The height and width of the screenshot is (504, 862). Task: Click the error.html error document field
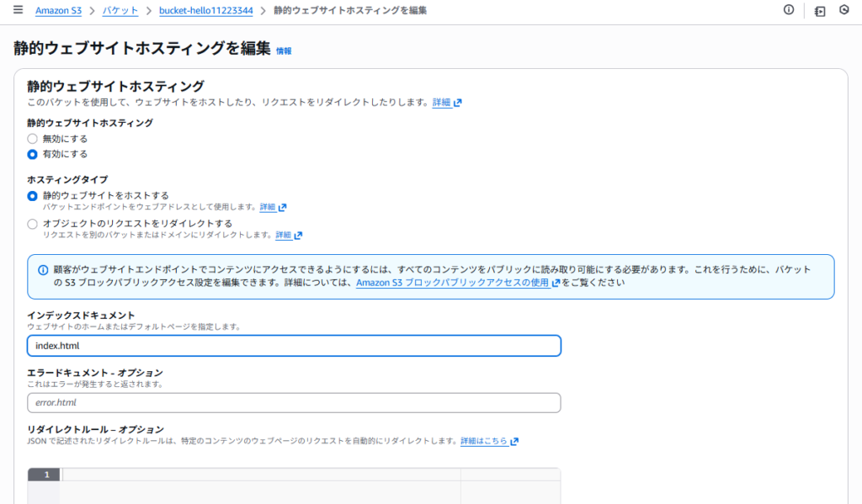coord(294,403)
